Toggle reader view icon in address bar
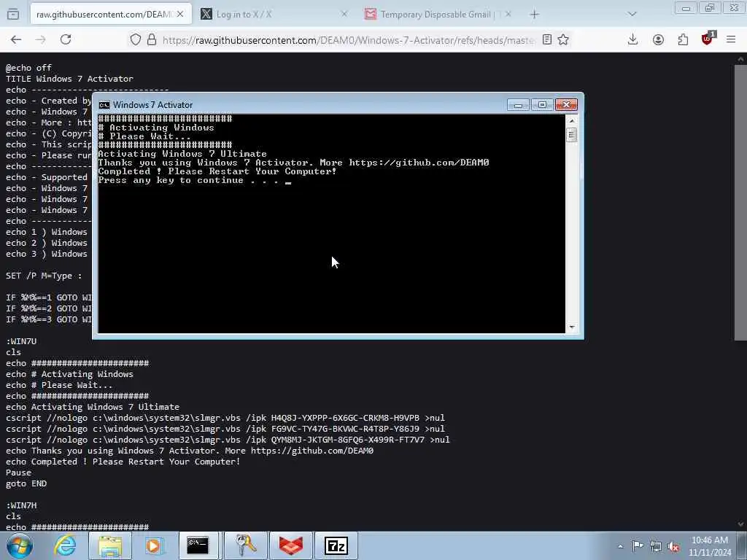Screen dimensions: 747x560 [547, 39]
